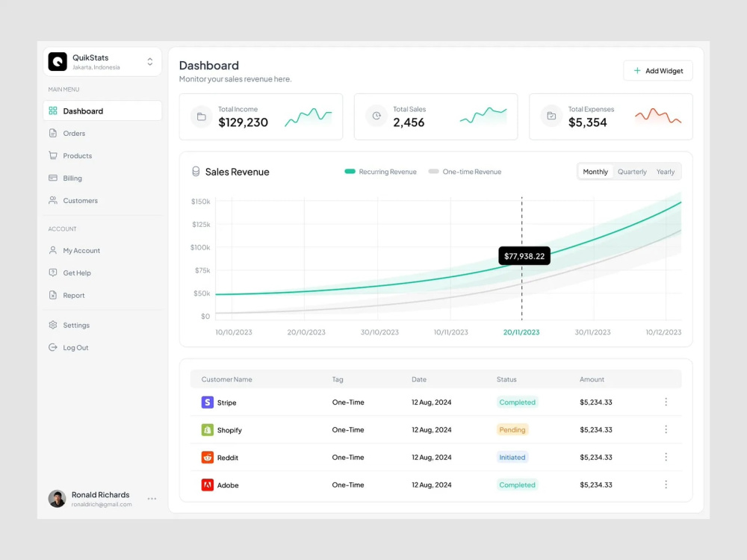This screenshot has height=560, width=747.
Task: Click the My Account person icon
Action: (x=53, y=250)
